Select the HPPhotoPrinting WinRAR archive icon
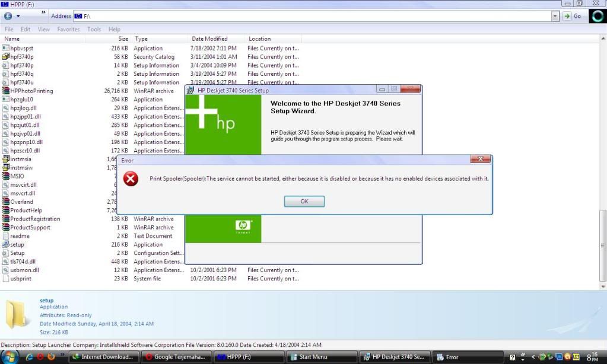Viewport: 607px width, 364px height. [x=5, y=91]
